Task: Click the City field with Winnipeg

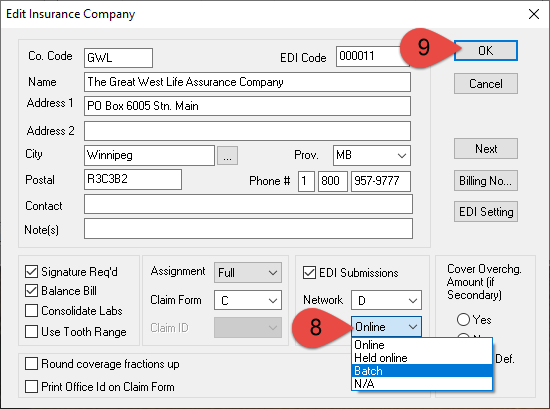Action: 149,155
